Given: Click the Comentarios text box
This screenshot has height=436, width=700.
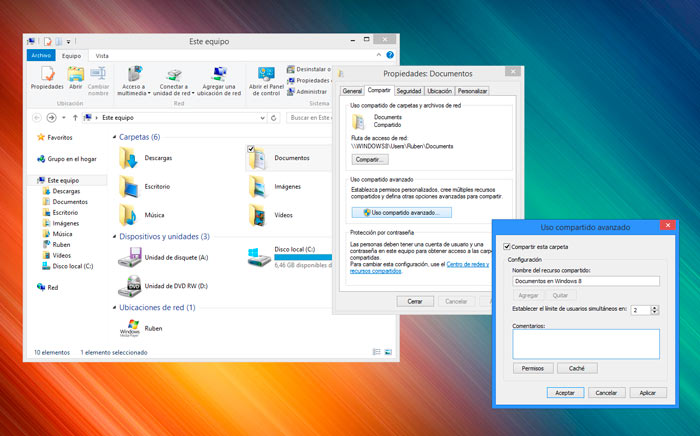Looking at the screenshot, I should click(586, 344).
